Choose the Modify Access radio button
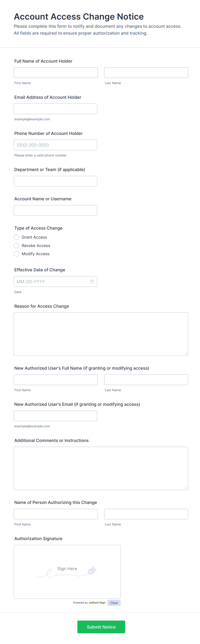Screen dimensions: 200x644 coord(17,254)
